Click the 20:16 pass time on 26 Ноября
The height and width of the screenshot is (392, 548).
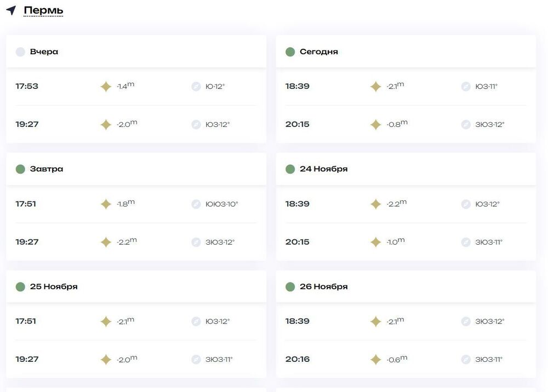(x=298, y=359)
